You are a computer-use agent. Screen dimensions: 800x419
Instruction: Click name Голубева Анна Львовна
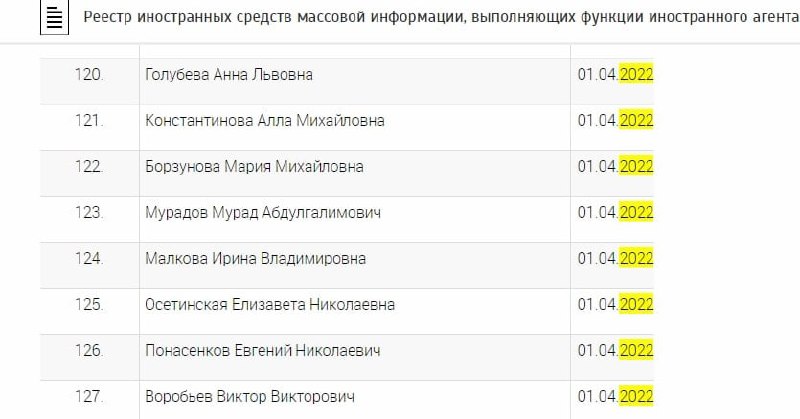[x=229, y=75]
